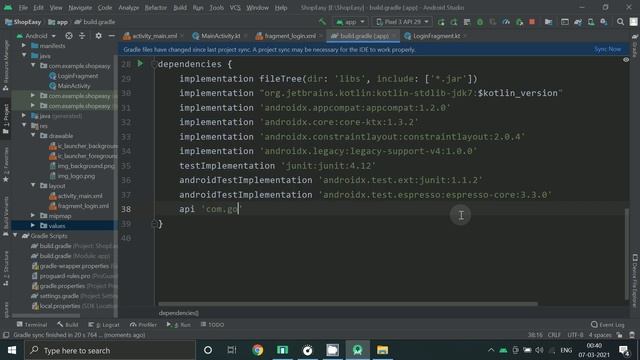Image resolution: width=640 pixels, height=360 pixels.
Task: Click Sync Project with Gradle Files icon
Action: 578,22
